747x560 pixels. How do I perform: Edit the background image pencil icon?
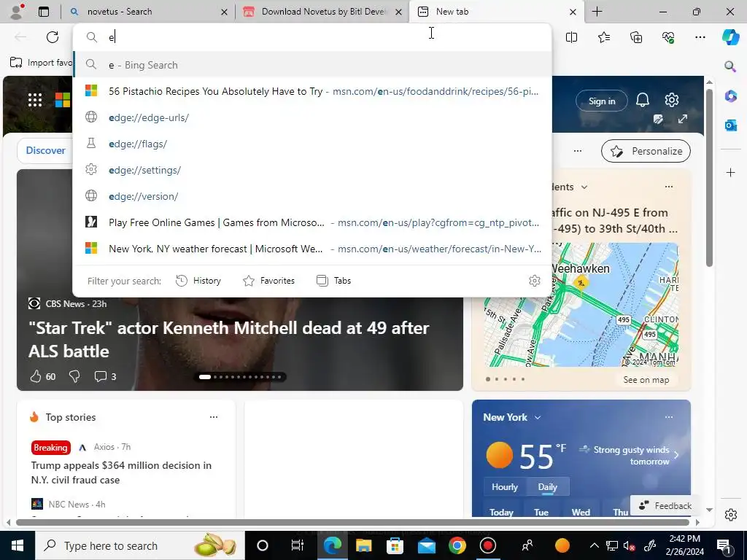point(659,119)
